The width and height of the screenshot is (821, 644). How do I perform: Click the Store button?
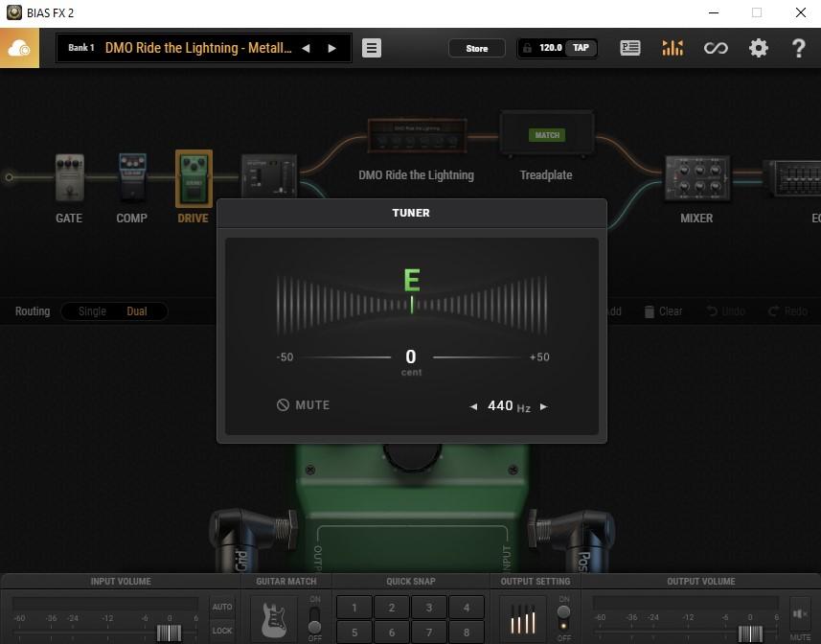pyautogui.click(x=476, y=48)
